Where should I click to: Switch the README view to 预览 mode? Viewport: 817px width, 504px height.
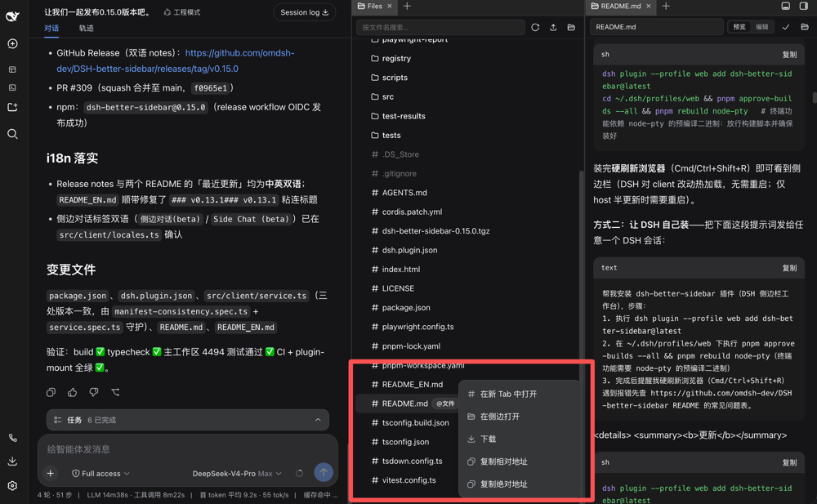(739, 27)
